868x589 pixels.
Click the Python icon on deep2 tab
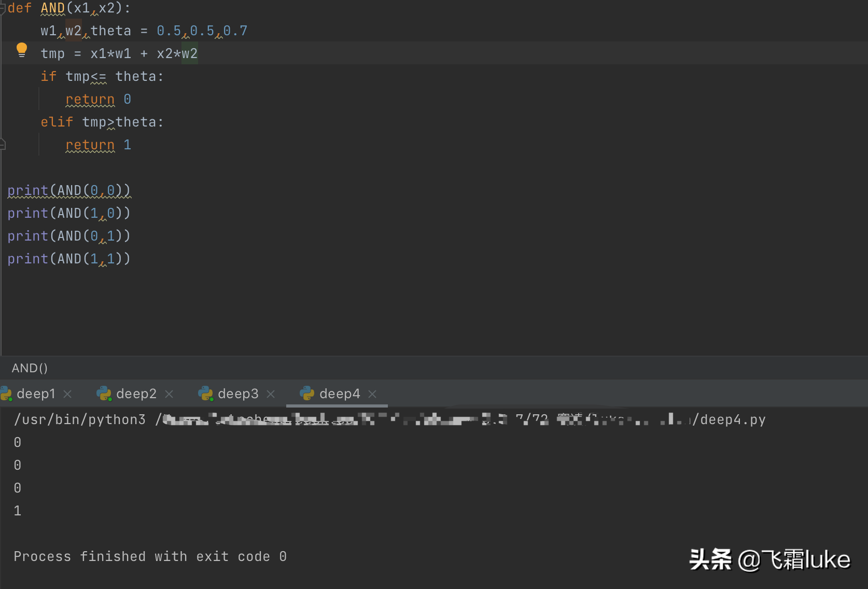104,394
